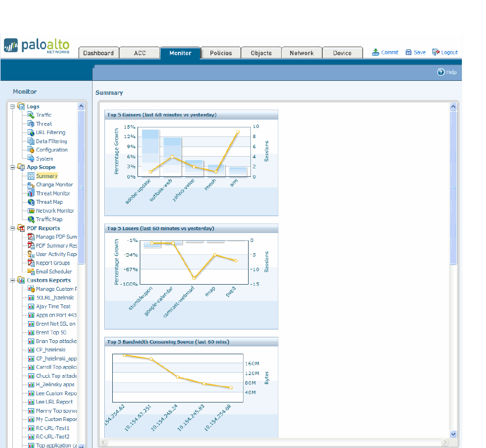The width and height of the screenshot is (486, 448).
Task: Click the URL Filtering globe icon
Action: point(31,132)
